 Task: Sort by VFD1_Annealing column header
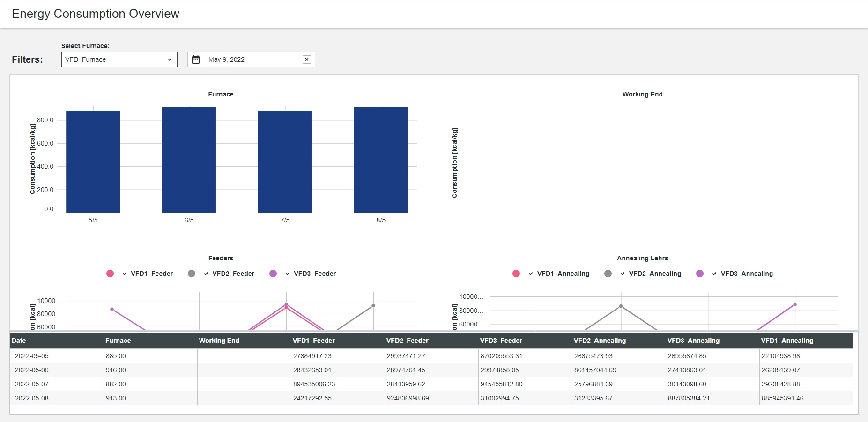(806, 341)
